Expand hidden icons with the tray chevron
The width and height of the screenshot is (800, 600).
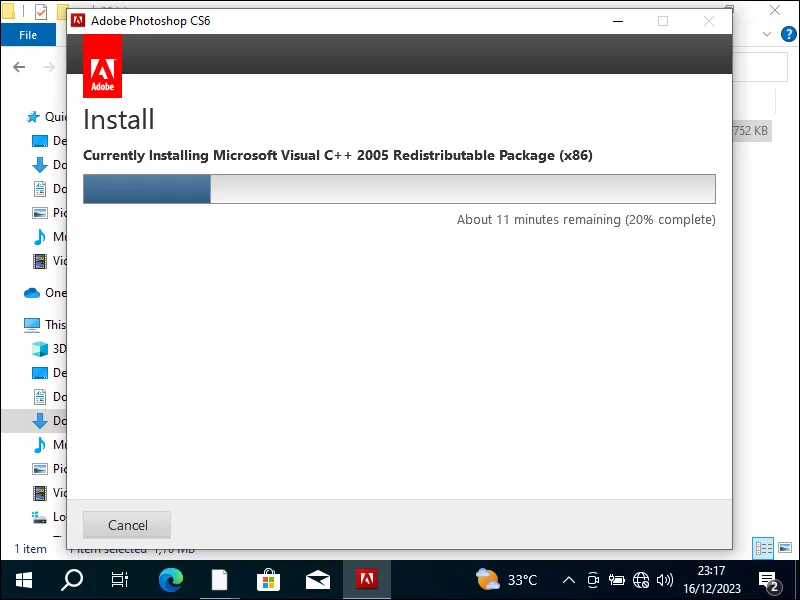click(568, 578)
